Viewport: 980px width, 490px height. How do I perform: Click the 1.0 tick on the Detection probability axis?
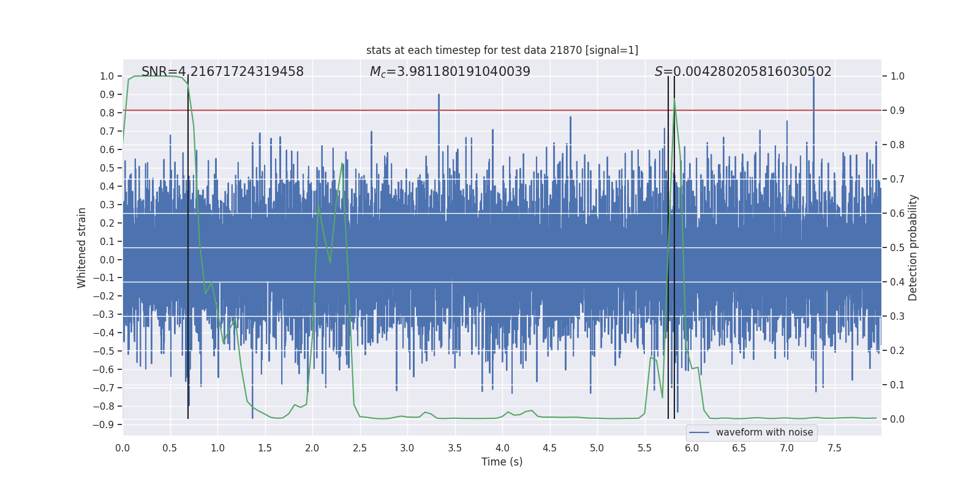897,77
